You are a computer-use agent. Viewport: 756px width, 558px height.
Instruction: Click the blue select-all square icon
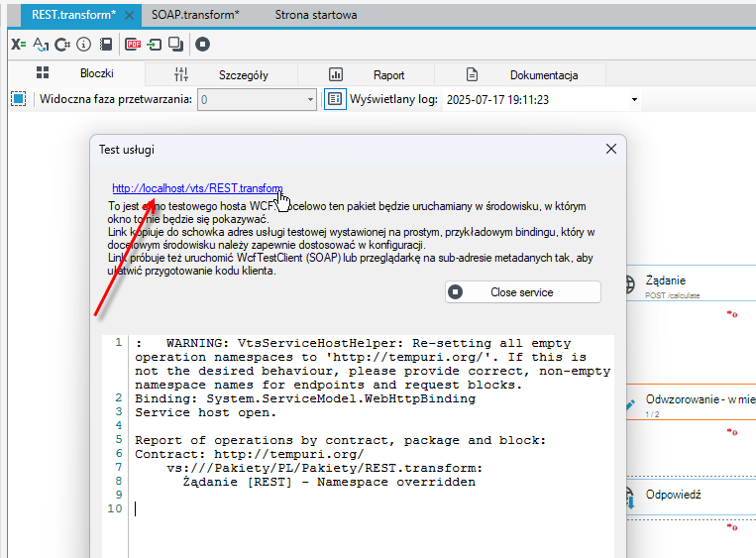tap(18, 99)
